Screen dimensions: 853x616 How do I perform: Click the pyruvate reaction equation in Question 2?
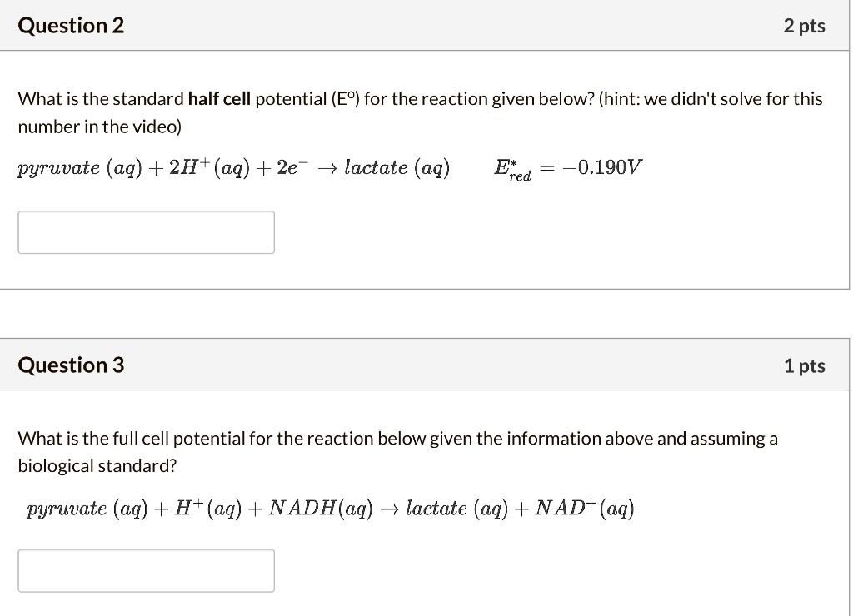point(233,166)
